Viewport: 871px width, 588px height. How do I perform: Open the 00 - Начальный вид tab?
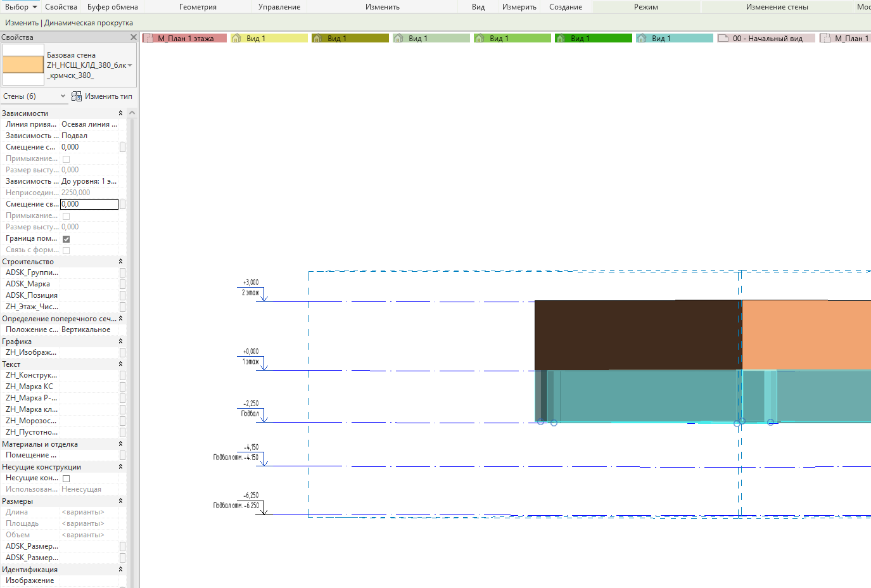pos(765,38)
